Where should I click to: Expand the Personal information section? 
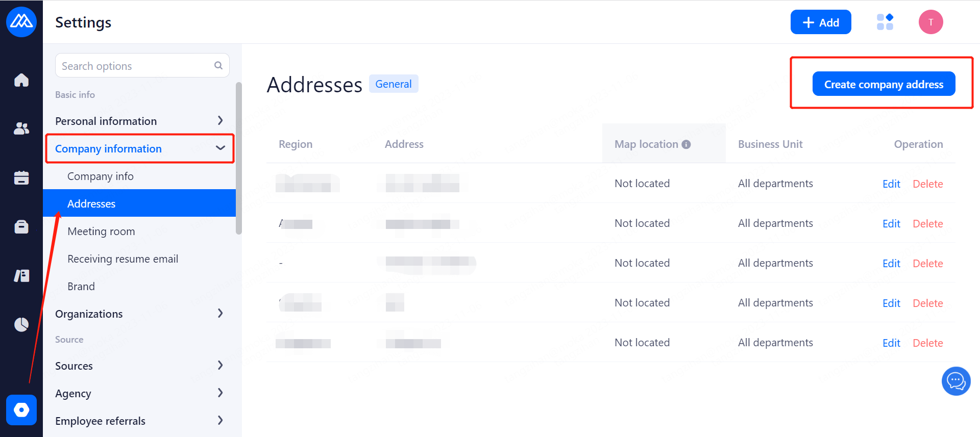(139, 121)
